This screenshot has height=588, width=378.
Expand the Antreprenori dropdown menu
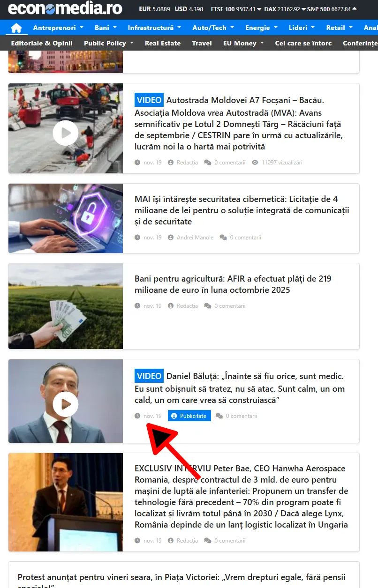pos(58,28)
